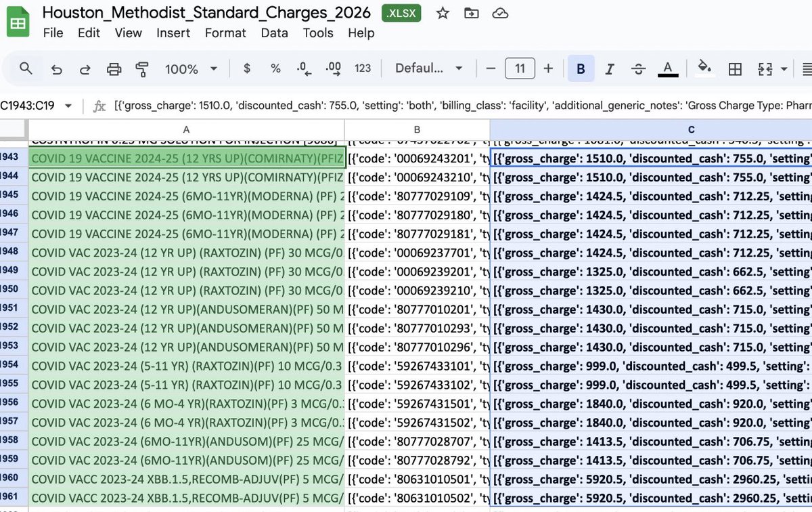
Task: Open the borders tool
Action: coord(735,68)
